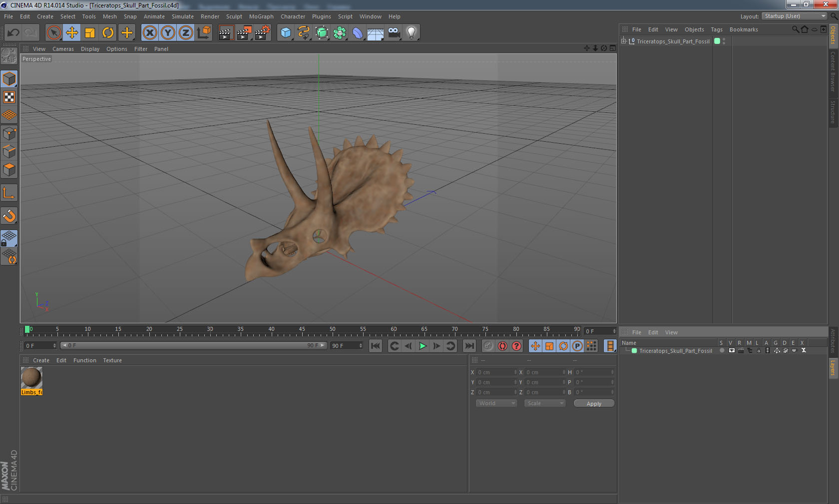Select the Live Selection tool

pos(54,33)
